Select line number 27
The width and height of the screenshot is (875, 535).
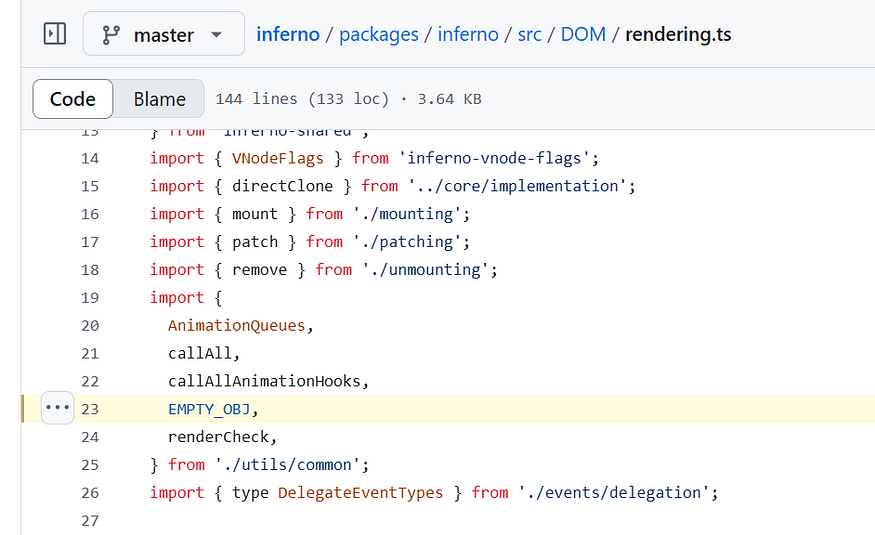coord(90,521)
